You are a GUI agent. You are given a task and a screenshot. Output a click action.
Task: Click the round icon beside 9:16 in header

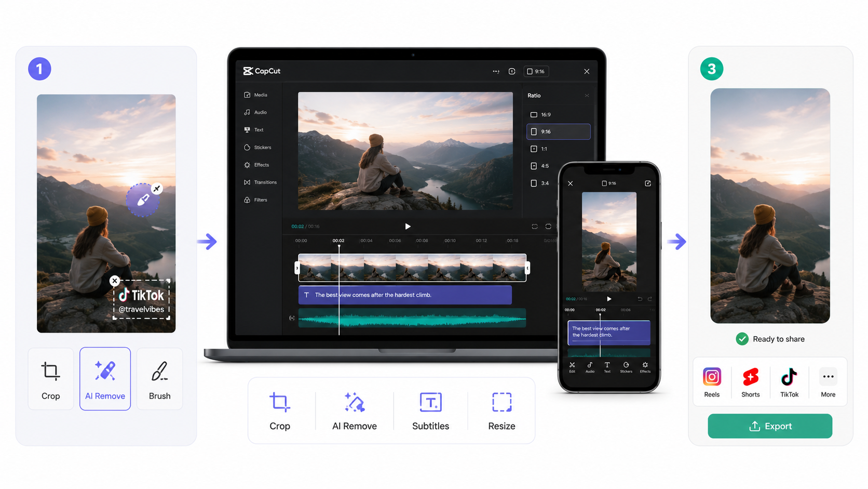pos(512,71)
